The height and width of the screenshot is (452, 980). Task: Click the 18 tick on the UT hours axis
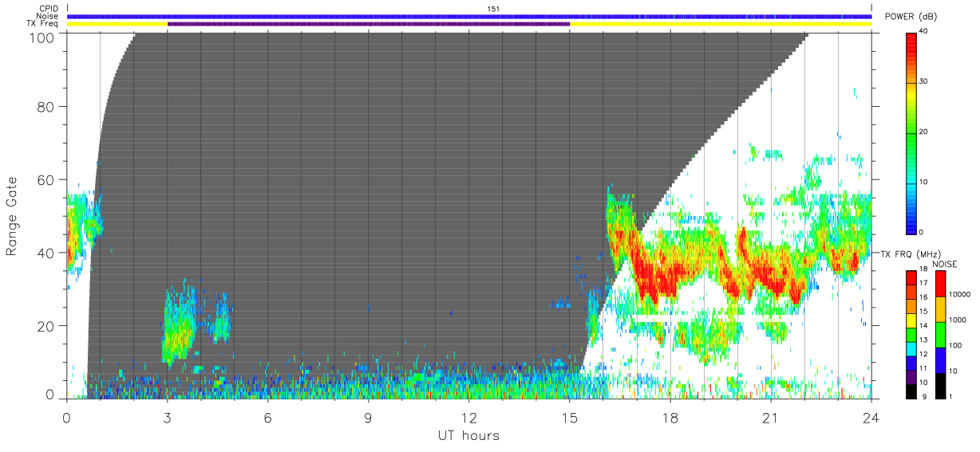pyautogui.click(x=670, y=417)
